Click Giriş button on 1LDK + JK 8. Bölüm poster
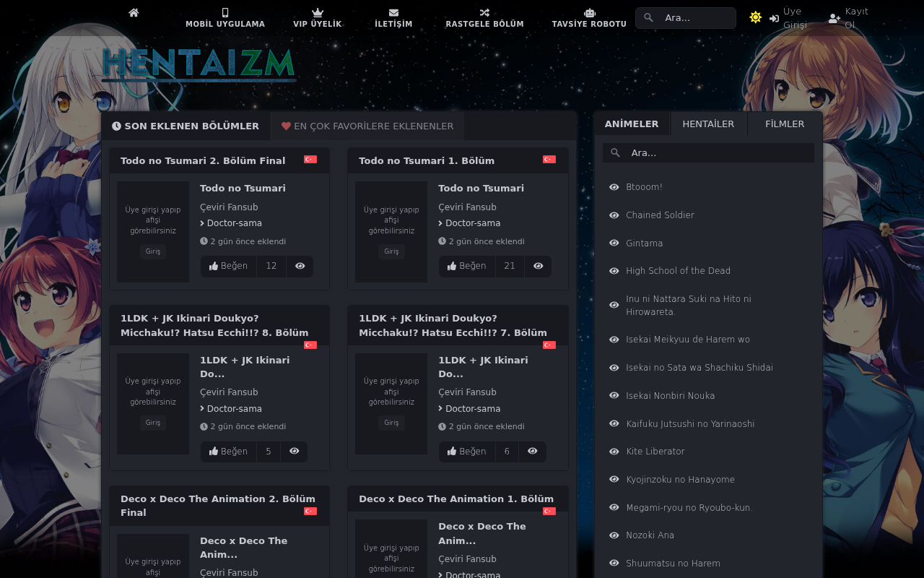Image resolution: width=924 pixels, height=578 pixels. 153,423
